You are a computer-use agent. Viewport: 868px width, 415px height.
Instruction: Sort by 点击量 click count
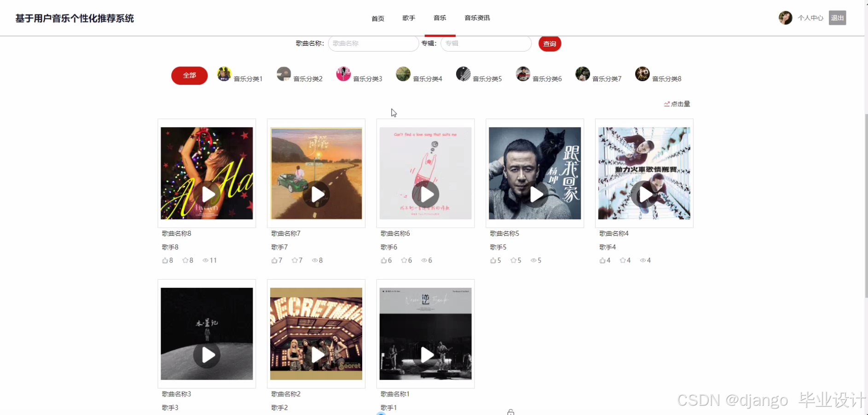[677, 104]
